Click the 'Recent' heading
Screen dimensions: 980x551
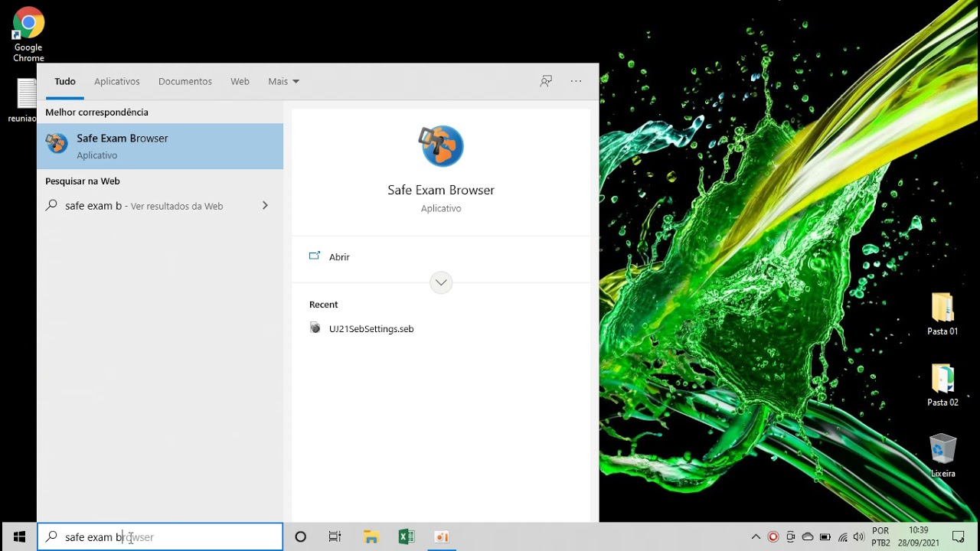tap(324, 305)
